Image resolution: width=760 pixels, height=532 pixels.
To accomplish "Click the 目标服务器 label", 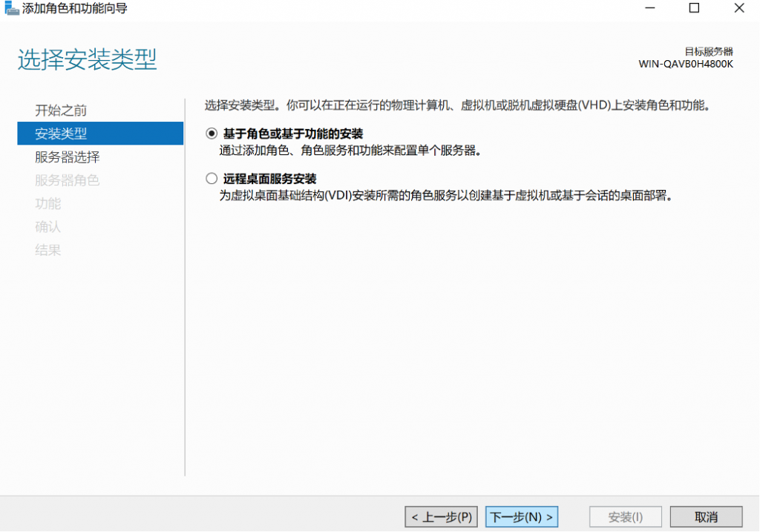I will coord(709,51).
